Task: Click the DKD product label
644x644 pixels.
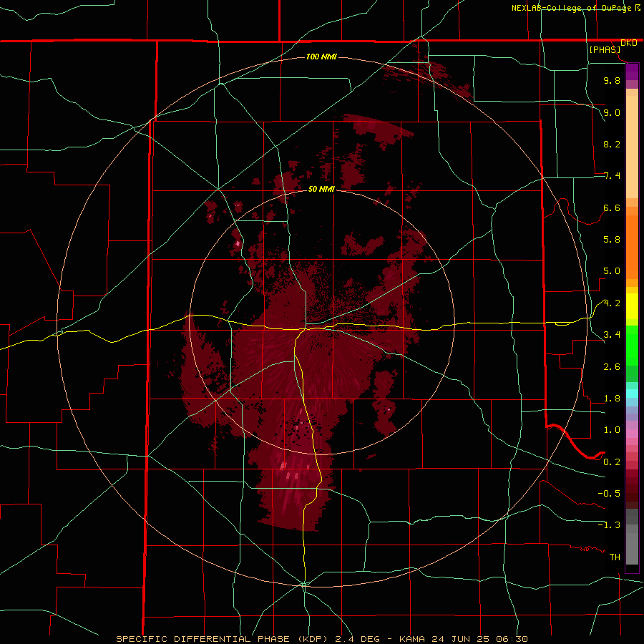Action: pyautogui.click(x=629, y=43)
